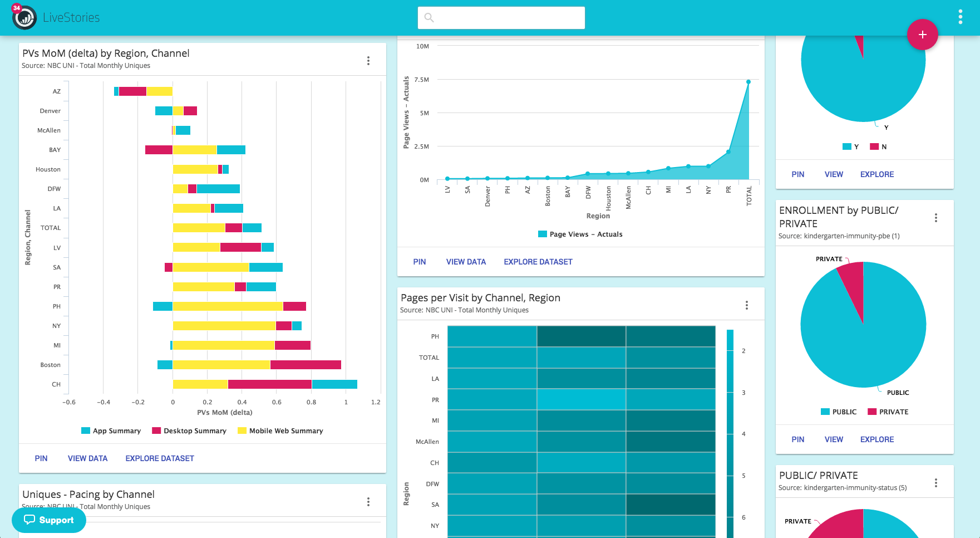Click the PVs MoM chart title
The height and width of the screenshot is (538, 980).
tap(106, 53)
